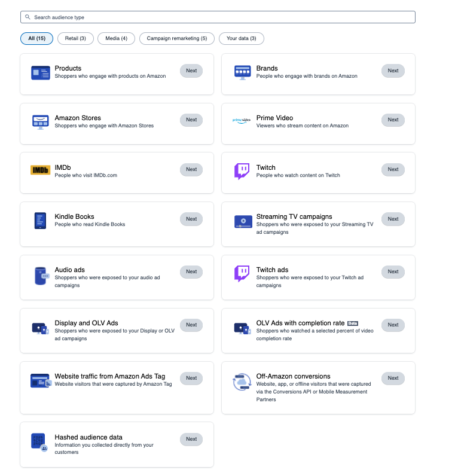This screenshot has width=458, height=476.
Task: Click the "Products" card title
Action: (68, 68)
